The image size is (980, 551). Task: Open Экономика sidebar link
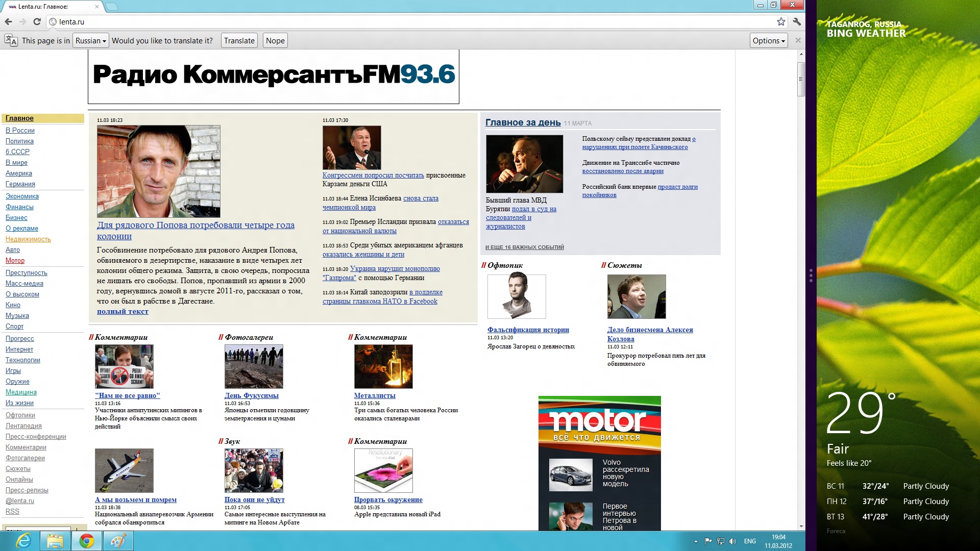(x=22, y=196)
